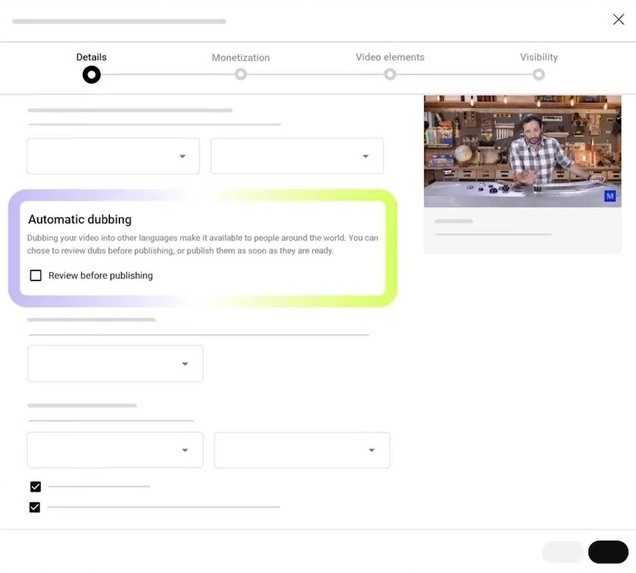The width and height of the screenshot is (636, 573).
Task: Click the Visibility step circle marker
Action: (539, 74)
